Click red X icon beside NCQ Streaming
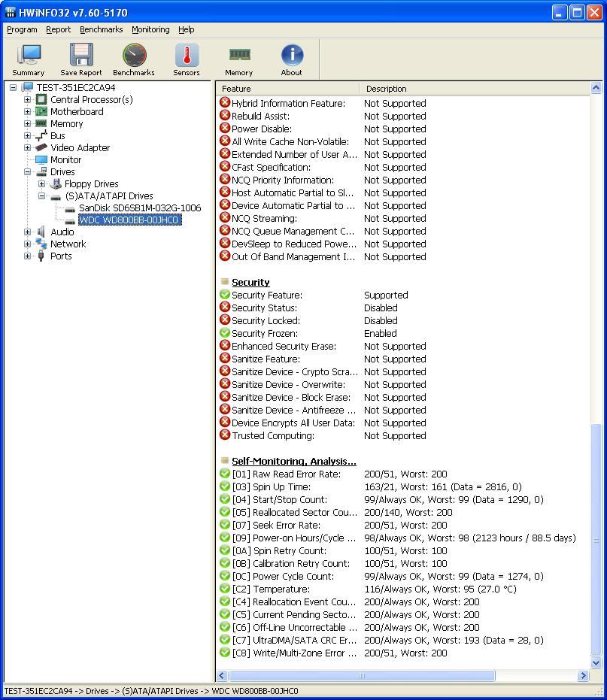 [225, 218]
